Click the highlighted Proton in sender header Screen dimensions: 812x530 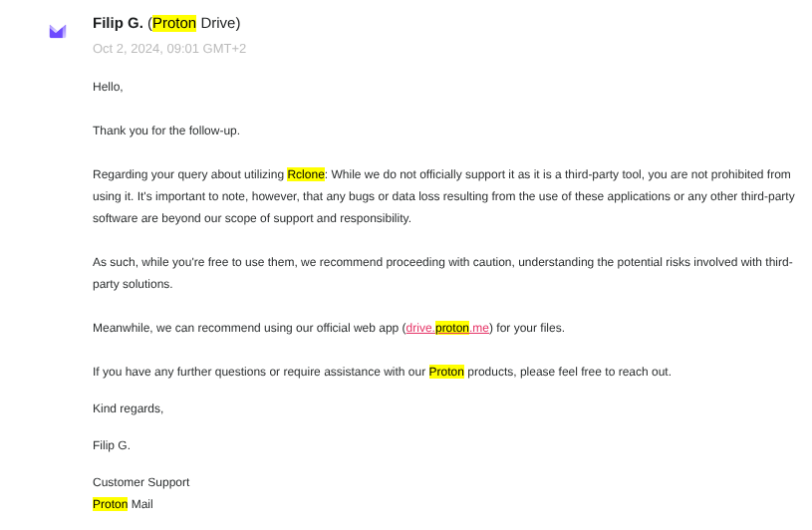click(x=174, y=23)
